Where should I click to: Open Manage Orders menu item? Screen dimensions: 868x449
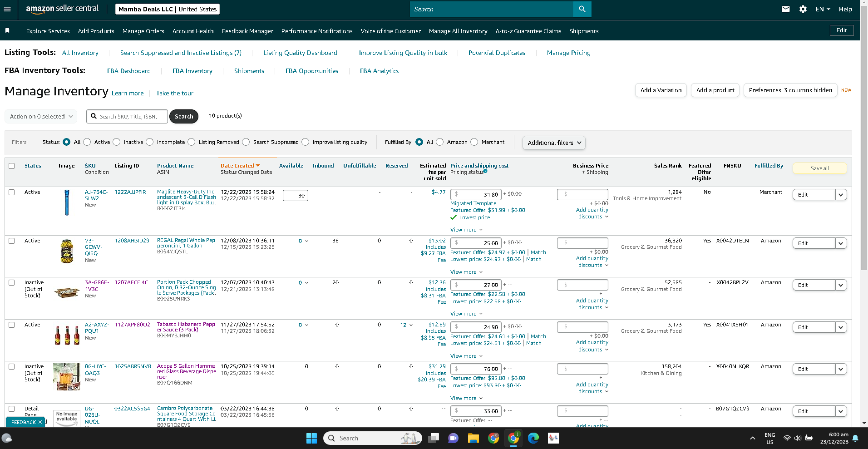(x=143, y=31)
